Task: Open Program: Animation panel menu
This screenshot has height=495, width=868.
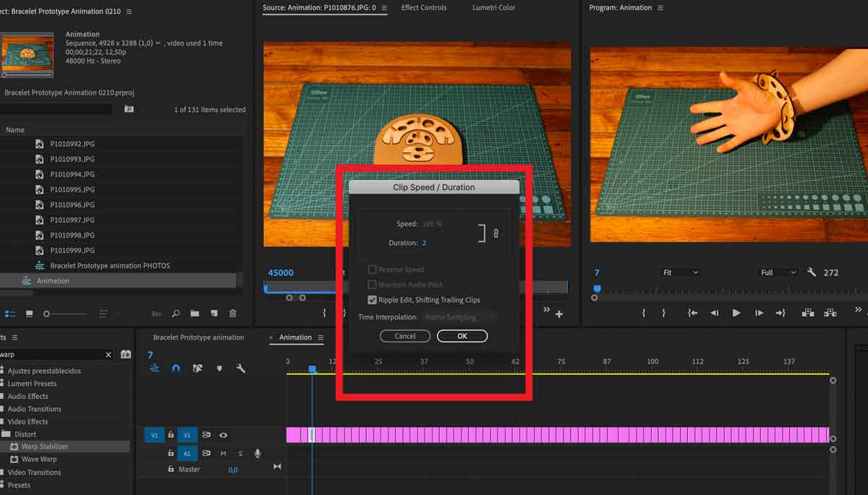Action: pyautogui.click(x=659, y=8)
